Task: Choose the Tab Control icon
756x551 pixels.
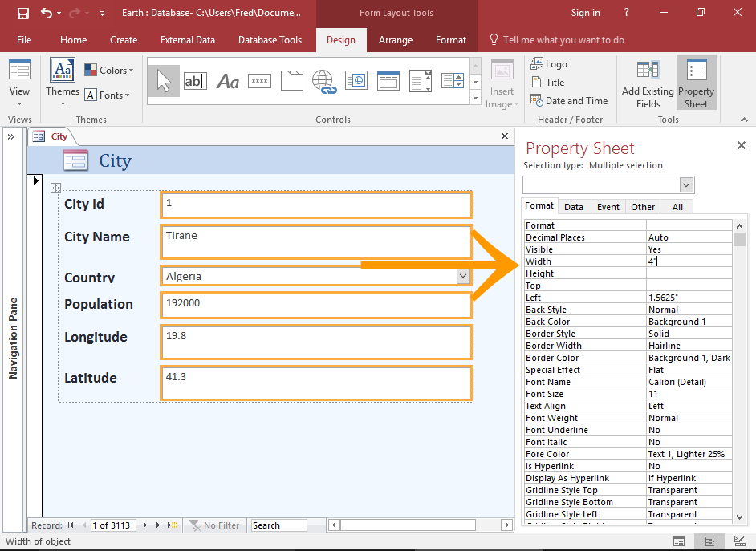Action: (291, 81)
